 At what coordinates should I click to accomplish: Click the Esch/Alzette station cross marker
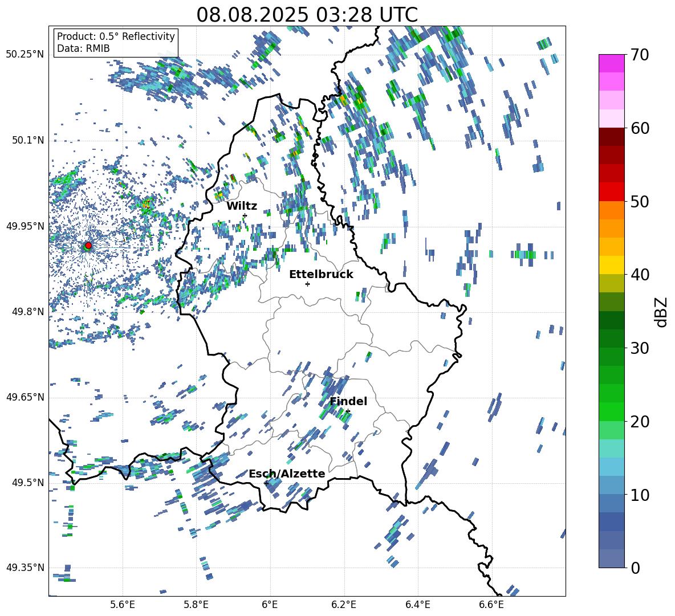[266, 483]
